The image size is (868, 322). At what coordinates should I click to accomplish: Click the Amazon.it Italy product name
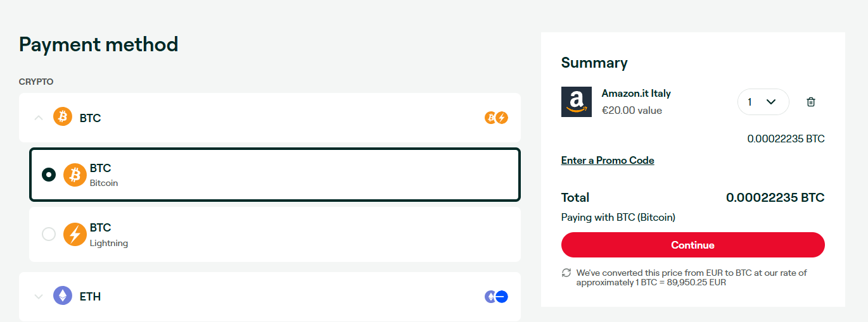click(x=636, y=93)
